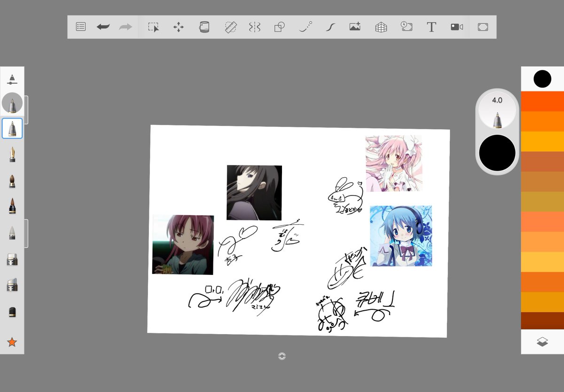
Task: Toggle fullscreen mode icon in toolbar
Action: (483, 27)
